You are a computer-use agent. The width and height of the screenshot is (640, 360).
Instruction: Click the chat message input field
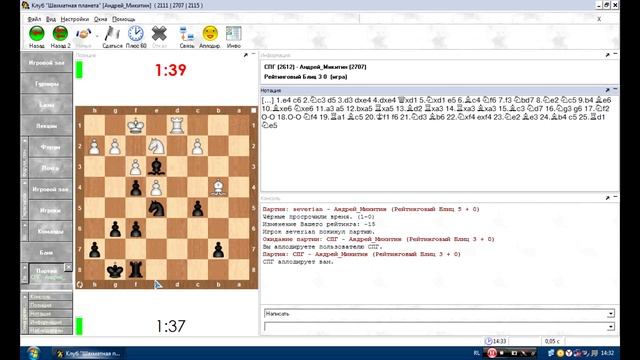click(x=436, y=327)
